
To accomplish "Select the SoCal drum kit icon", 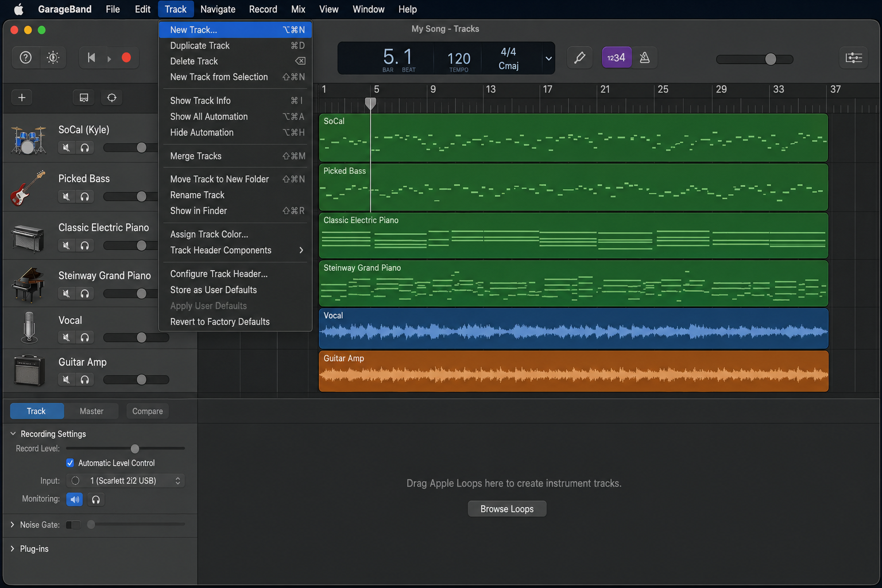I will pyautogui.click(x=28, y=140).
